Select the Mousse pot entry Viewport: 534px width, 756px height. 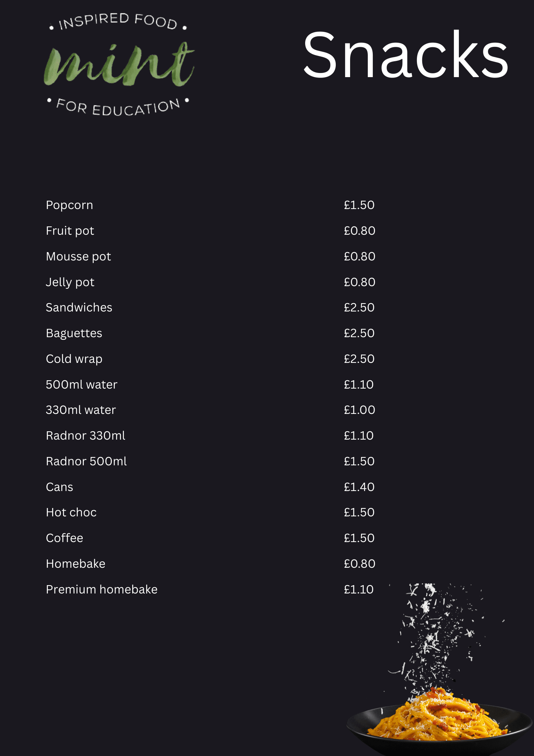click(x=79, y=257)
